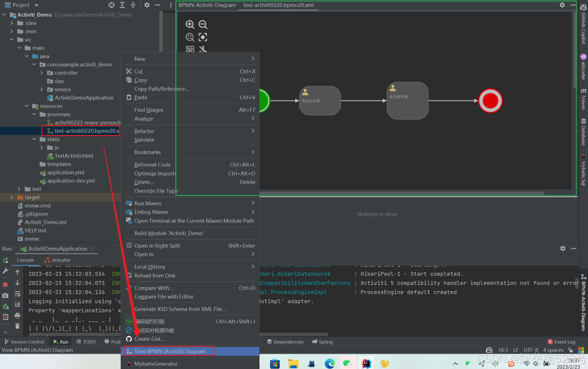Click the zoom out magnifier icon in diagram
The image size is (588, 369).
(203, 24)
